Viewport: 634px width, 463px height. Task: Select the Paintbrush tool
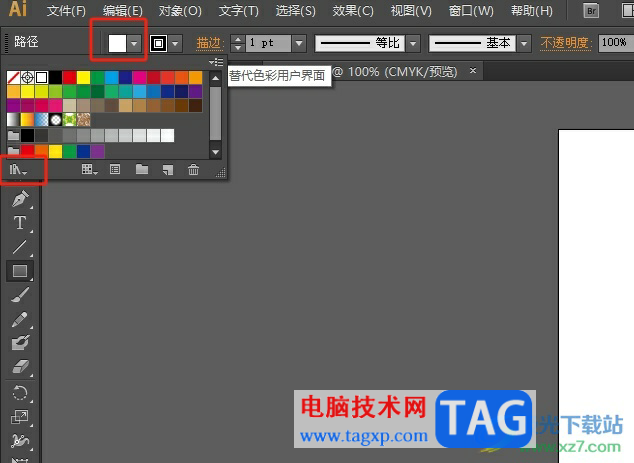19,295
